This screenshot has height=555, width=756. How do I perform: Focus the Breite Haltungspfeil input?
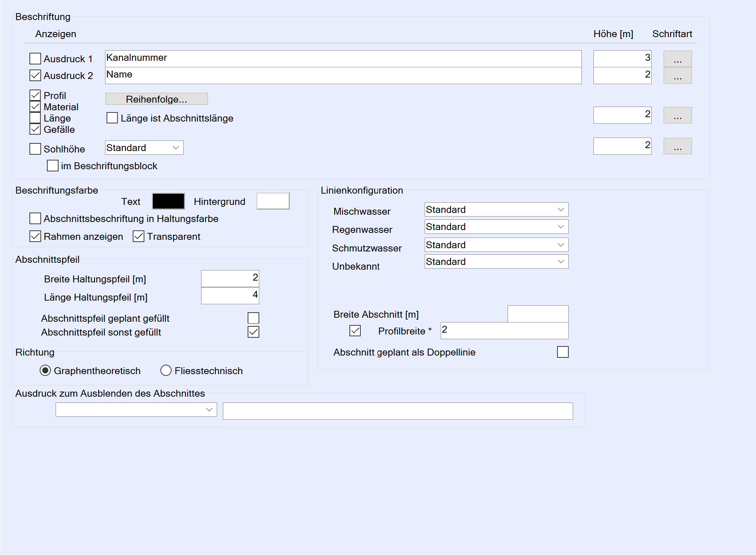pos(230,278)
